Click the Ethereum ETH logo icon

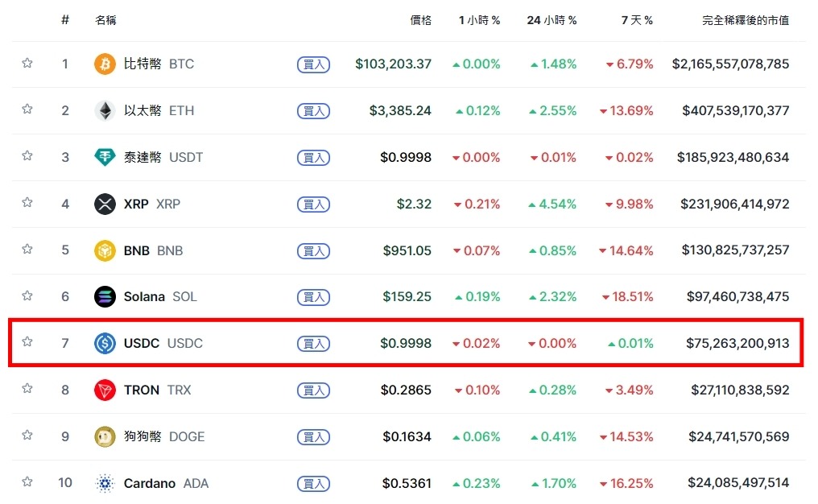[104, 110]
